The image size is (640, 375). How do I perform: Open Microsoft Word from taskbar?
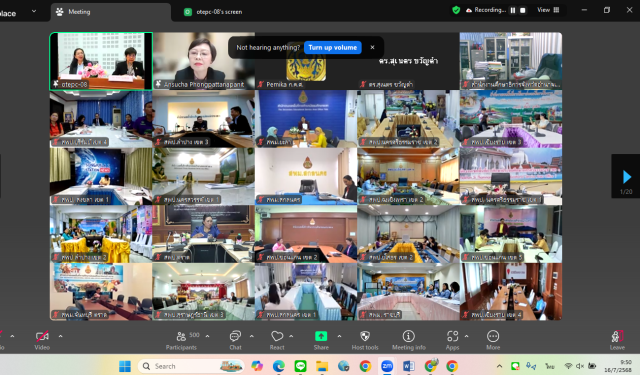[409, 366]
